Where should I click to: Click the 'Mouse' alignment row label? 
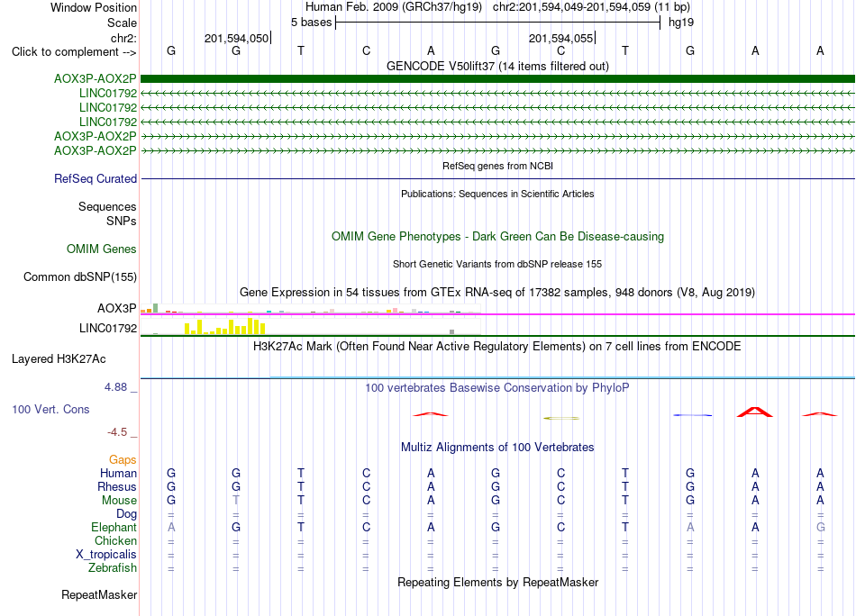tap(119, 501)
